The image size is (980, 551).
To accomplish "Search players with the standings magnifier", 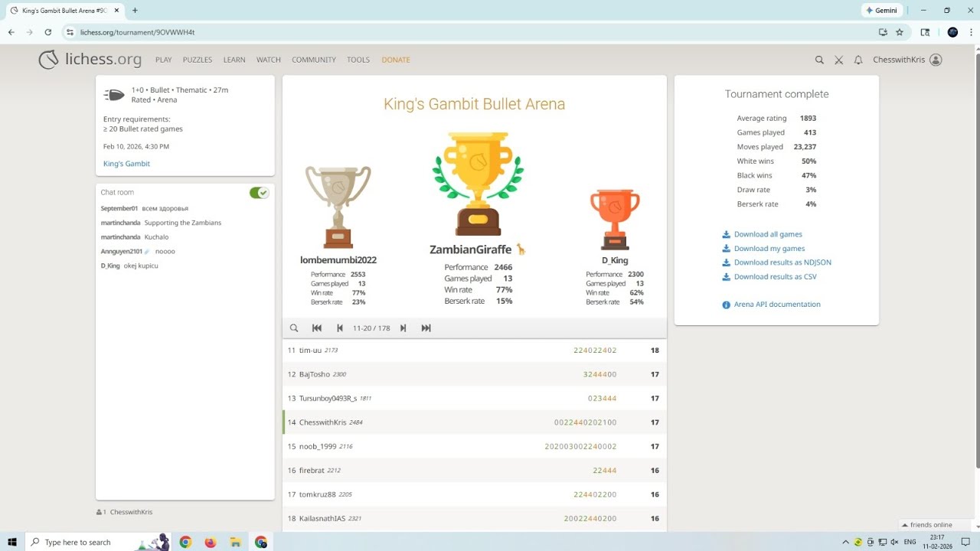I will tap(294, 328).
